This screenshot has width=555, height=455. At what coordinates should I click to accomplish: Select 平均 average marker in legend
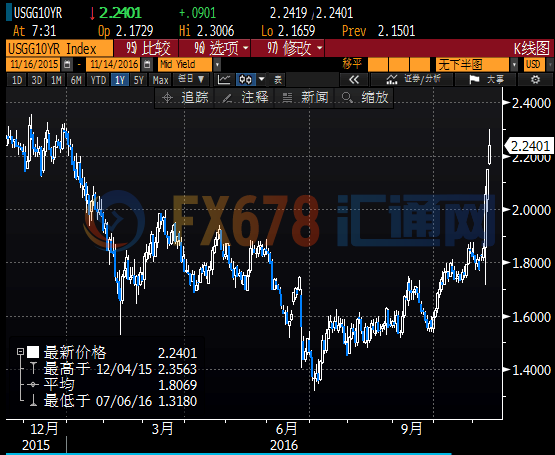[x=33, y=385]
